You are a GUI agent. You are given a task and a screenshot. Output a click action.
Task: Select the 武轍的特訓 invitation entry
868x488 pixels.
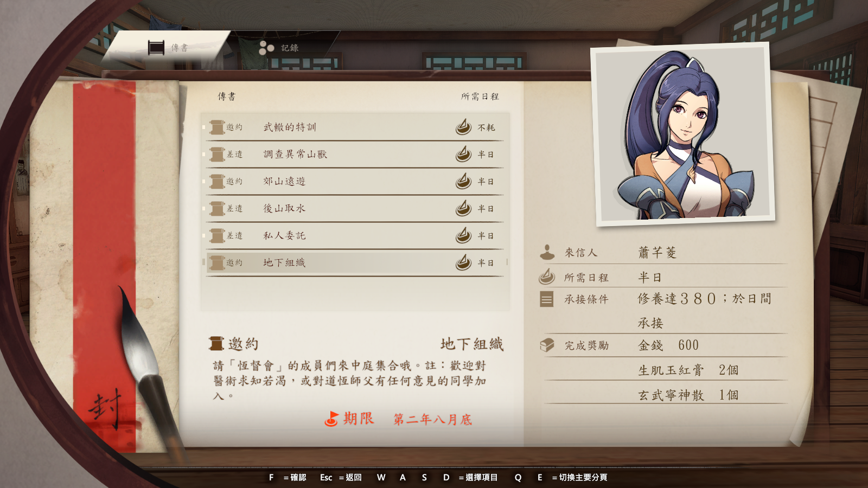tap(355, 127)
